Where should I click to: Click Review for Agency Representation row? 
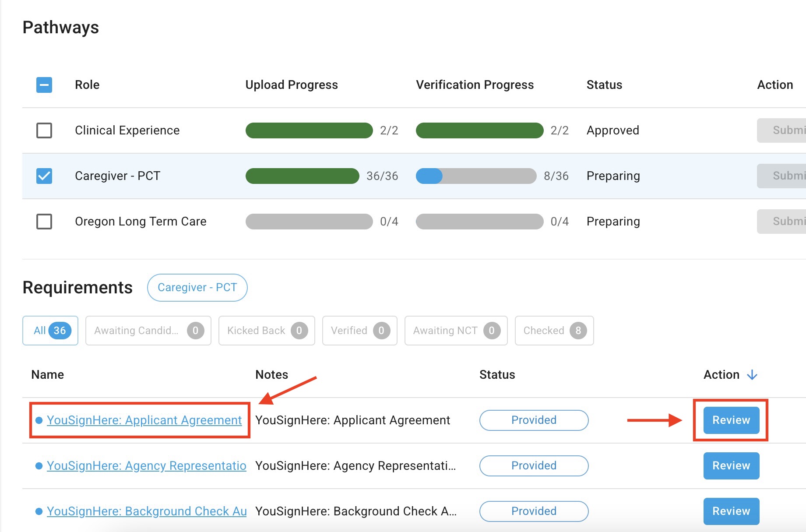click(x=731, y=466)
